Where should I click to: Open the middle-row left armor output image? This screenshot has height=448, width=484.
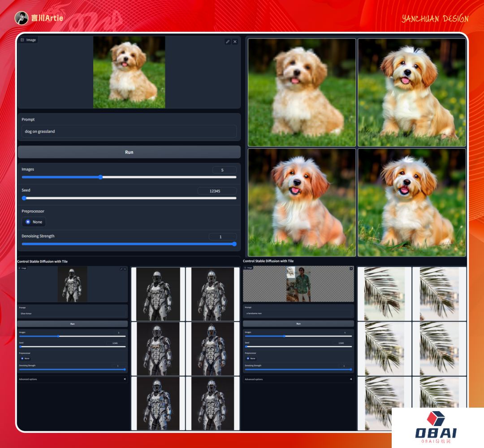click(x=158, y=349)
